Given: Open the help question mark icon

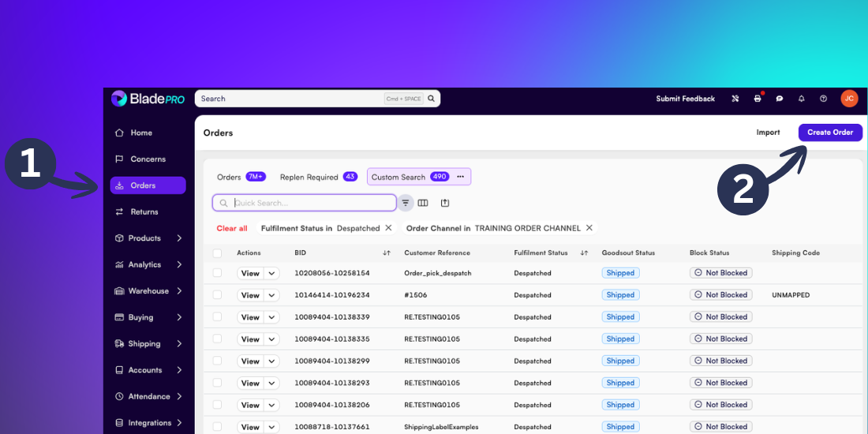Looking at the screenshot, I should (x=823, y=99).
